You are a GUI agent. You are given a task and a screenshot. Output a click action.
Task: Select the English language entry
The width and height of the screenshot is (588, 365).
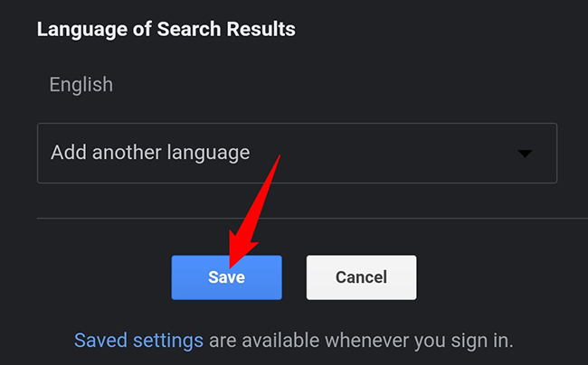coord(81,85)
